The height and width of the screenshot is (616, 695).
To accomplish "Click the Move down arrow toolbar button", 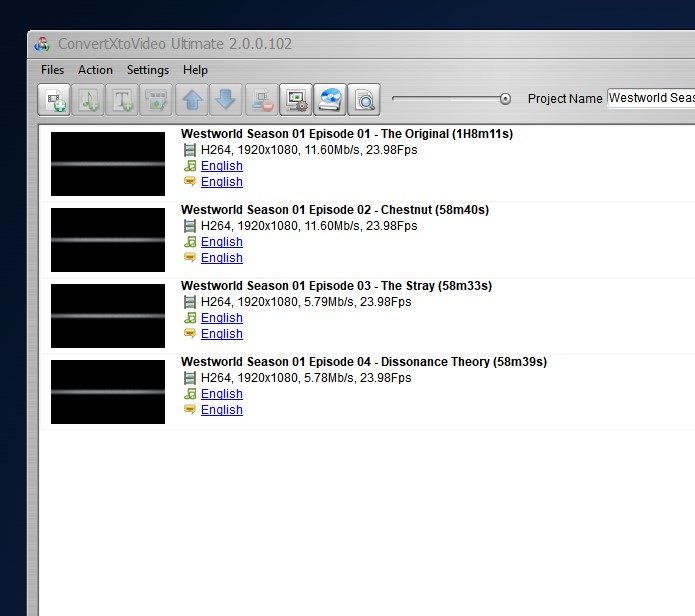I will (226, 100).
